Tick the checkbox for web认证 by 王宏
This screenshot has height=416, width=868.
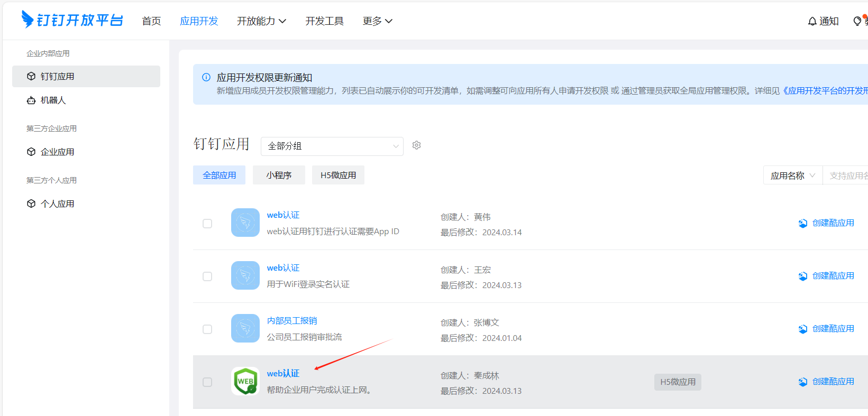[x=207, y=276]
